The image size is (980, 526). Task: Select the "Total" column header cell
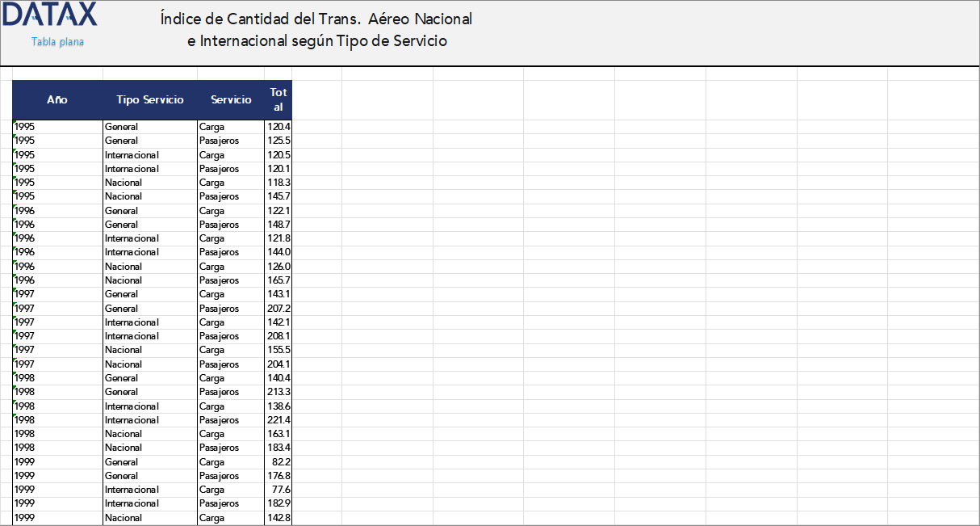click(279, 100)
